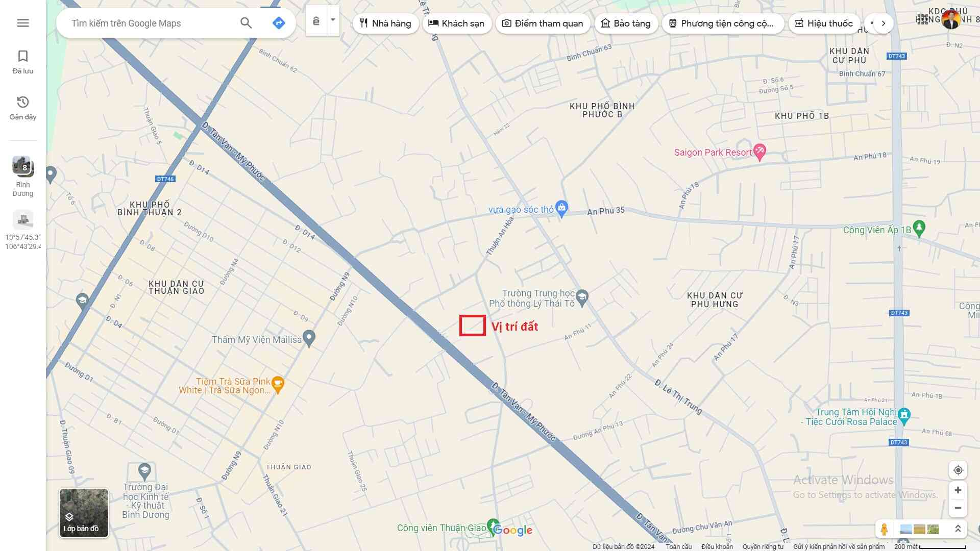This screenshot has height=551, width=980.
Task: Click the Hiệu thuốc filter chip
Action: (x=824, y=23)
